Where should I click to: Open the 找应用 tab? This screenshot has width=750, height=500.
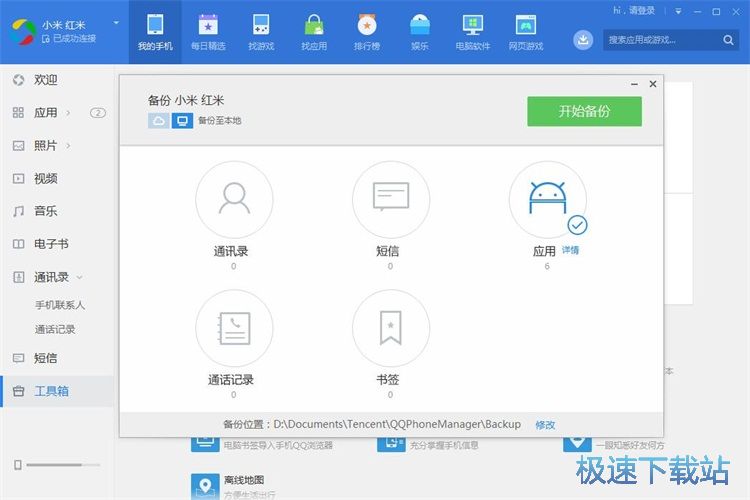pyautogui.click(x=314, y=32)
